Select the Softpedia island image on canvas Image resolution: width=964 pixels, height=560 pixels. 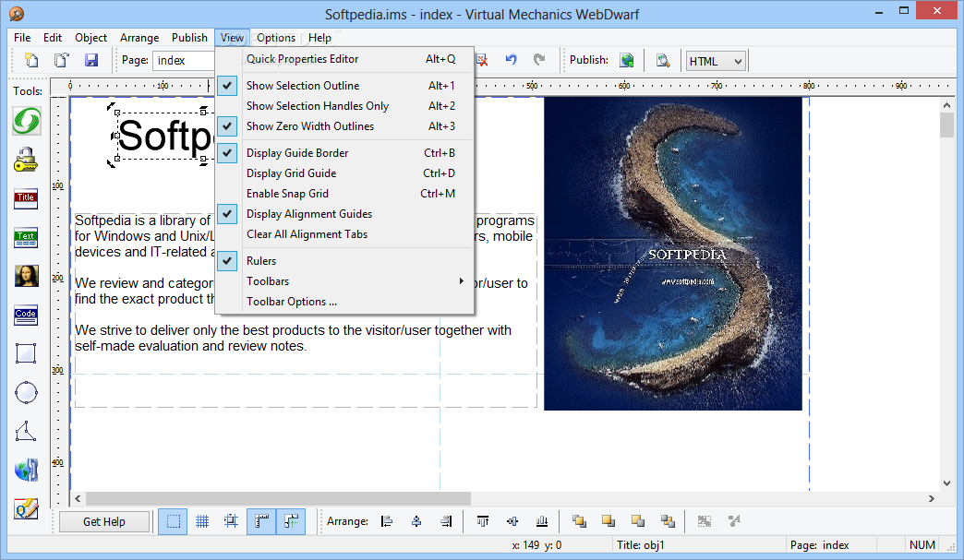(x=672, y=254)
